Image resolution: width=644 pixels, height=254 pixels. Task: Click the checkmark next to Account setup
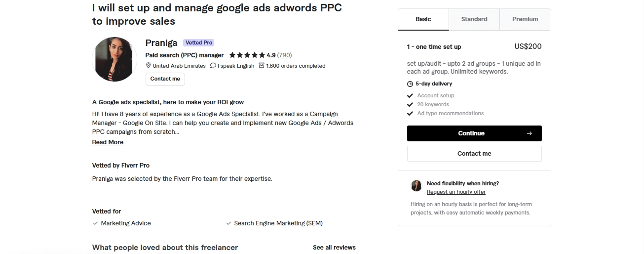tap(410, 96)
